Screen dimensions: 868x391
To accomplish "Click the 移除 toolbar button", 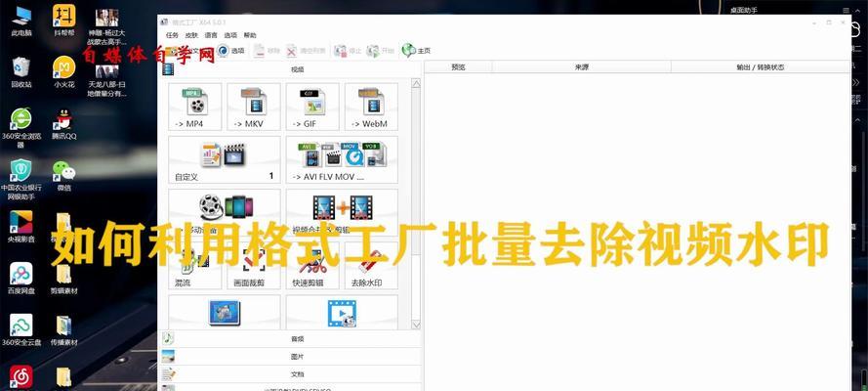I will [x=267, y=51].
